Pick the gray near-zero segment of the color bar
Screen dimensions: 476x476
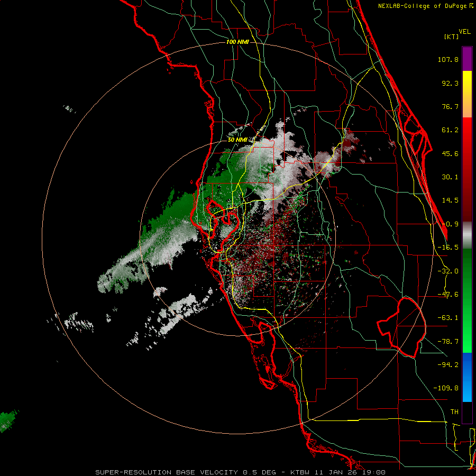(467, 235)
